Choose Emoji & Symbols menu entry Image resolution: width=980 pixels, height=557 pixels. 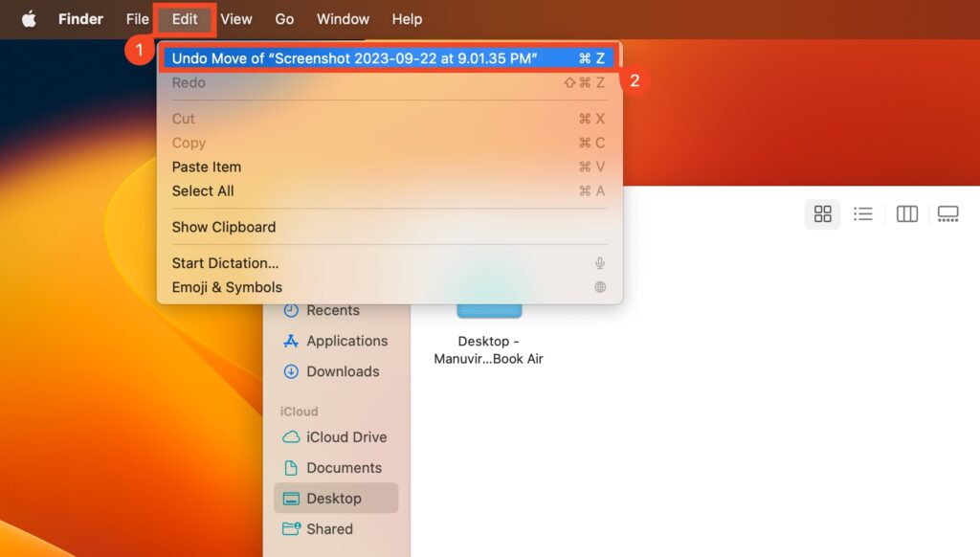[227, 287]
